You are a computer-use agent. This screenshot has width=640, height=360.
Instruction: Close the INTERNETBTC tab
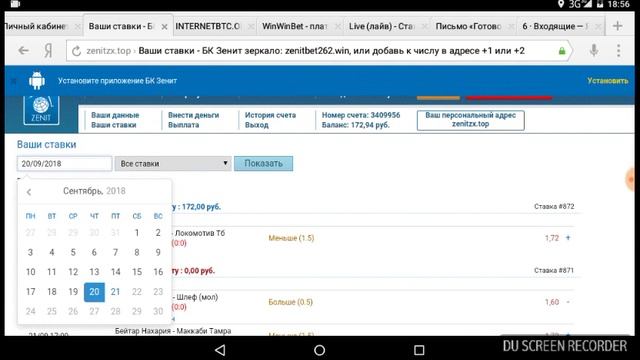pos(251,27)
